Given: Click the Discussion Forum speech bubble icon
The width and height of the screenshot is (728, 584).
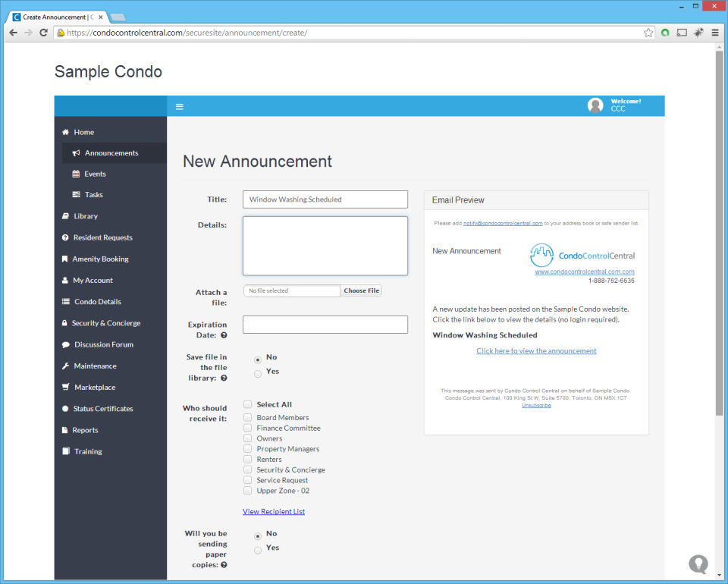Looking at the screenshot, I should [66, 344].
